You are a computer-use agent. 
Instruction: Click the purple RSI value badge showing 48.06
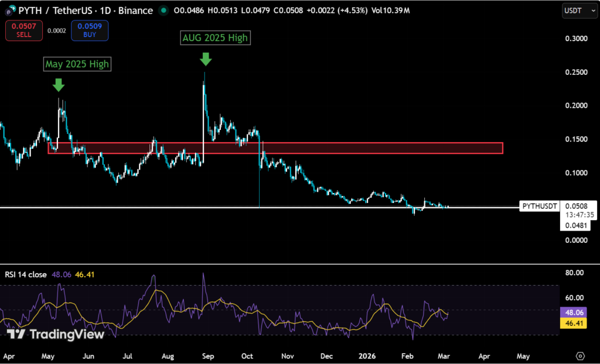[x=575, y=313]
